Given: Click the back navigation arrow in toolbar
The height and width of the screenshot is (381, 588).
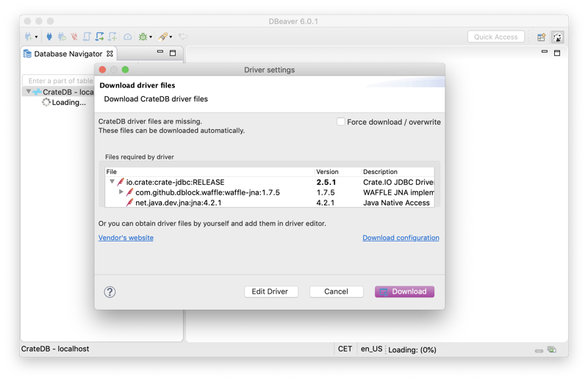Looking at the screenshot, I should (183, 37).
